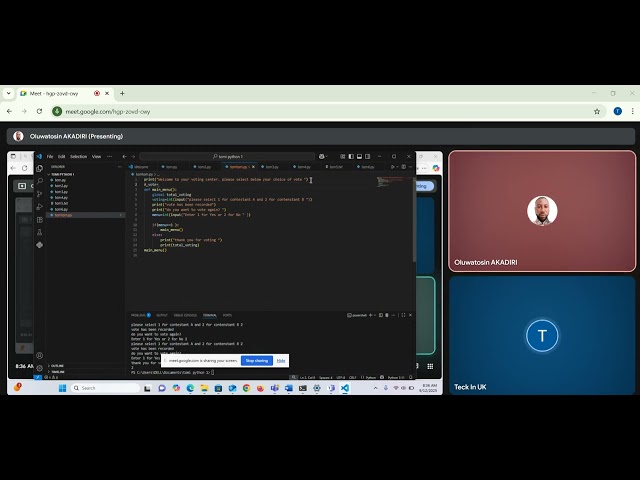Expand the OUTLINE section

coord(57,366)
